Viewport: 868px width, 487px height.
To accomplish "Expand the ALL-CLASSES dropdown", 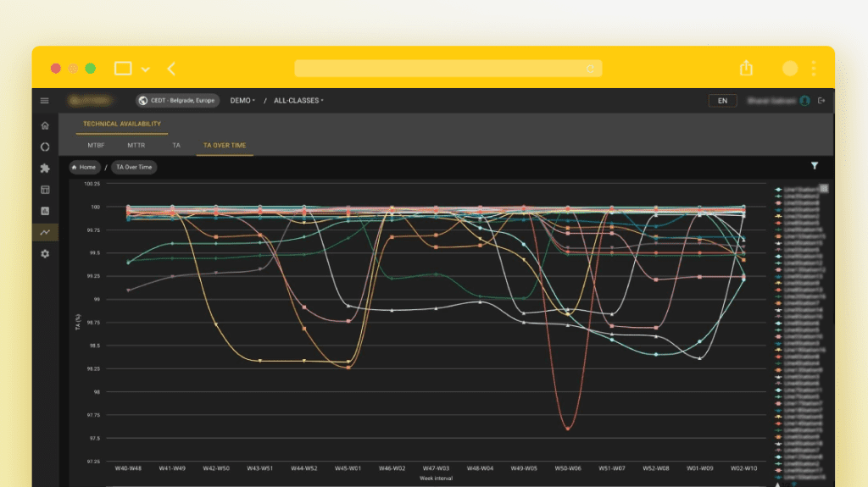I will click(298, 101).
